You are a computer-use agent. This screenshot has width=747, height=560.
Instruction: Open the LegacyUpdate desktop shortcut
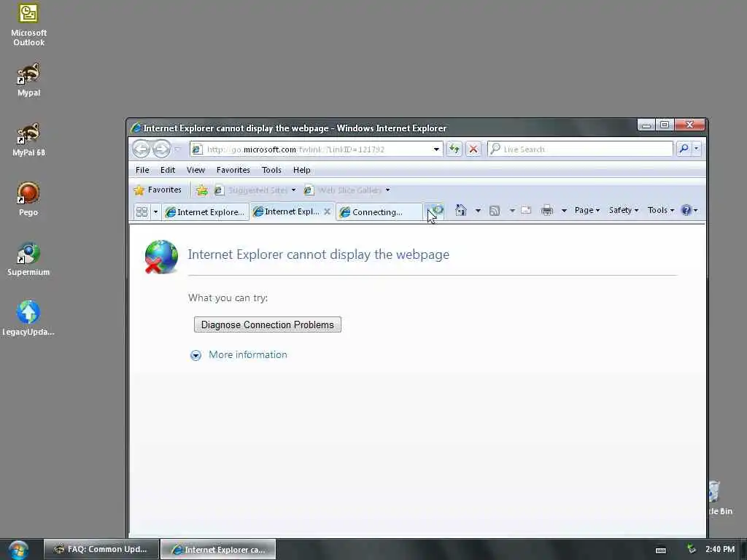(28, 319)
